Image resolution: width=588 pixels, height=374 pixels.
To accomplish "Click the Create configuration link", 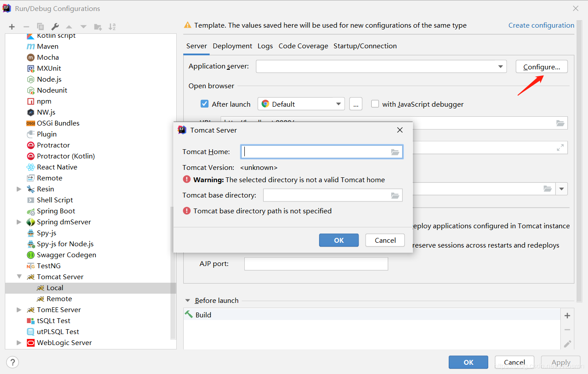I will [541, 25].
